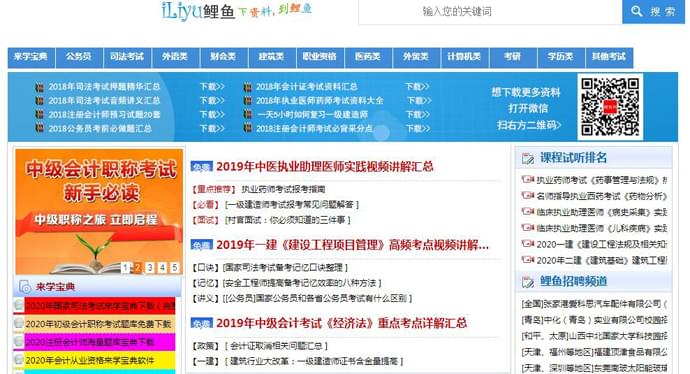Open the 职业资格 navigation tab
Viewport: 690px width, 374px height.
click(x=319, y=57)
